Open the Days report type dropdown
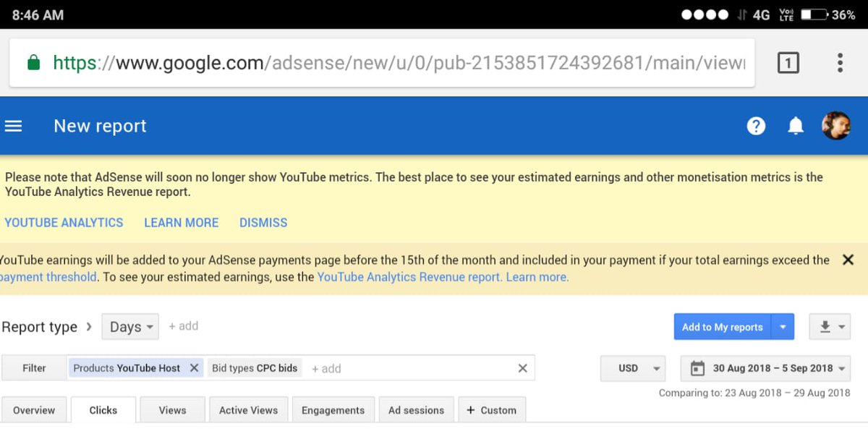Viewport: 868px width, 434px height. 130,327
